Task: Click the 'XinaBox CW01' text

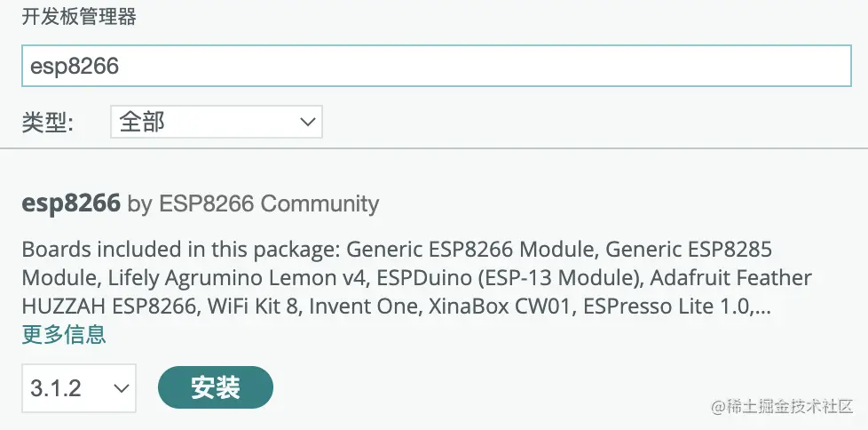Action: pos(499,306)
